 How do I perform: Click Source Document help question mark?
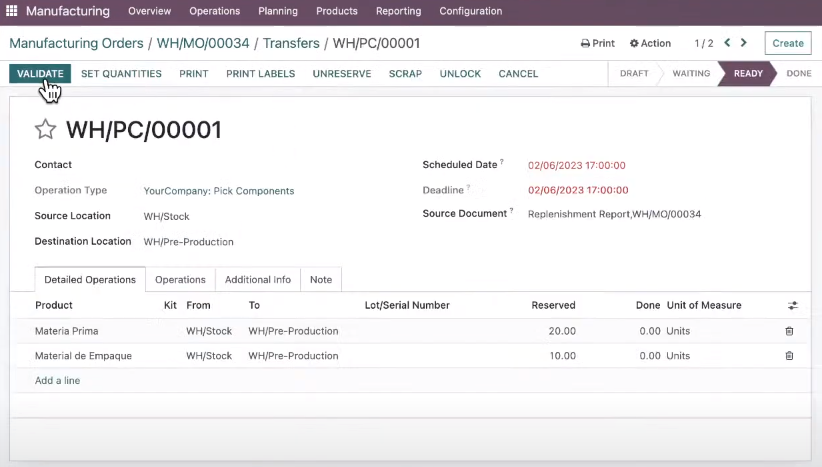point(511,211)
